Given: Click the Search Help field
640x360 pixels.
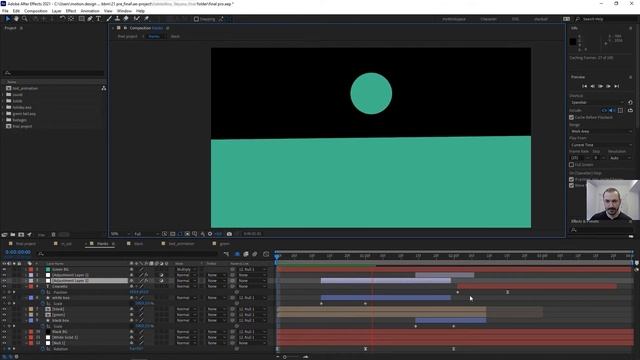Looking at the screenshot, I should coord(606,19).
